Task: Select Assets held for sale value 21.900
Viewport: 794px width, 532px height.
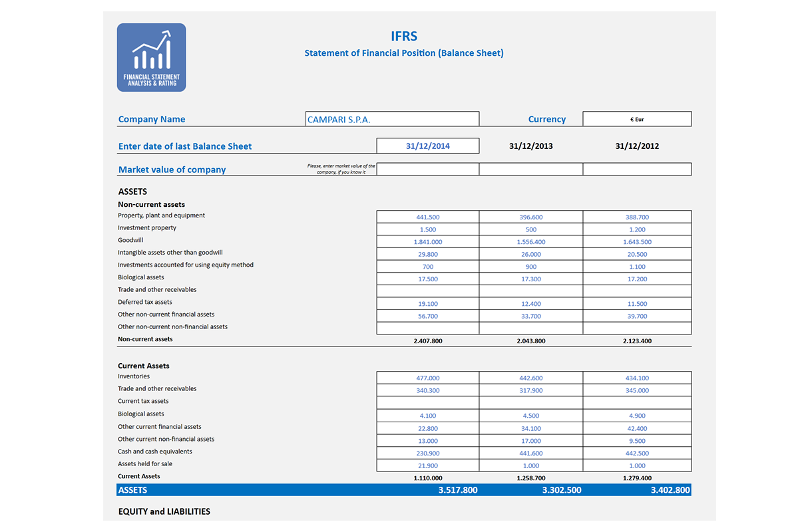Action: tap(428, 465)
